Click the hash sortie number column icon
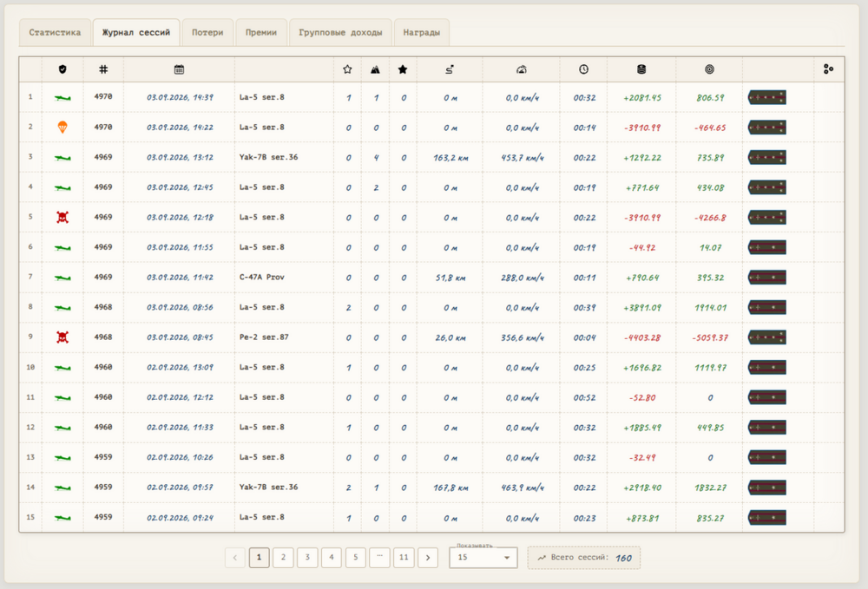Viewport: 868px width, 589px height. tap(103, 69)
